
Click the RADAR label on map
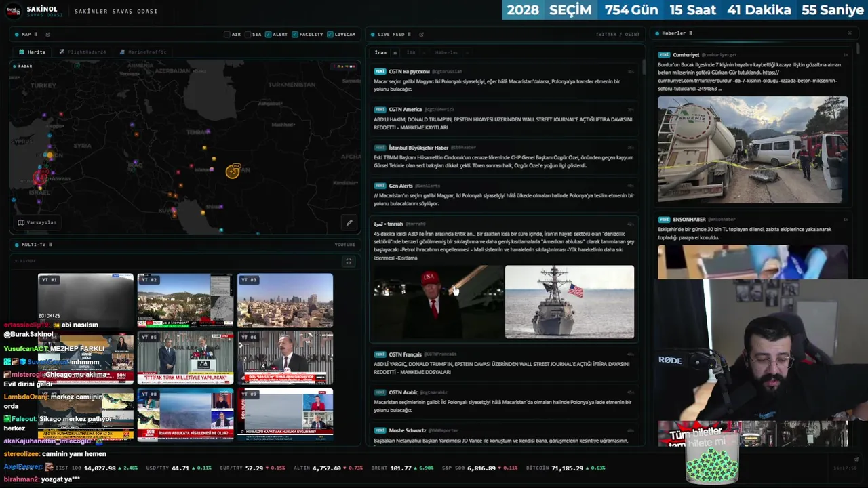[25, 66]
